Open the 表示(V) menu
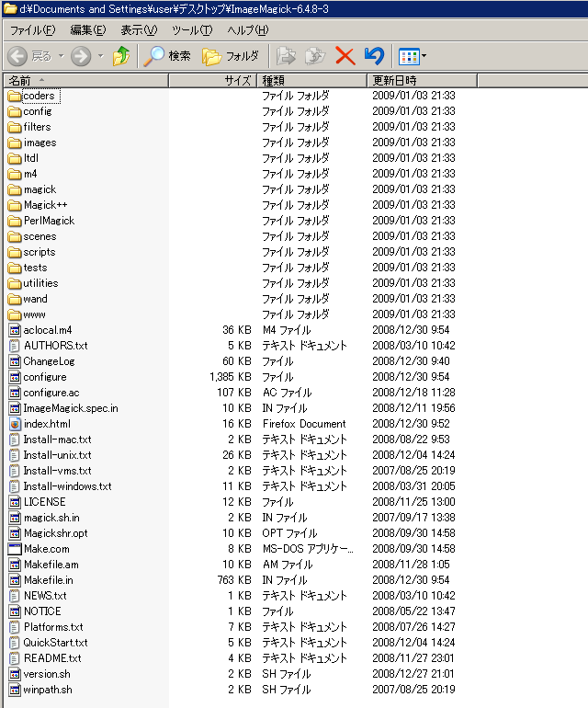The image size is (588, 708). tap(139, 30)
